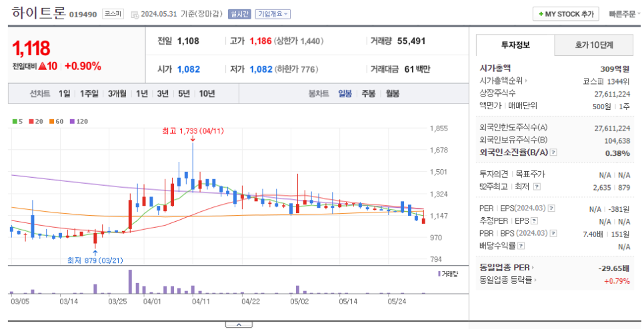
Task: Click the 하이트론 stock name
Action: [39, 13]
